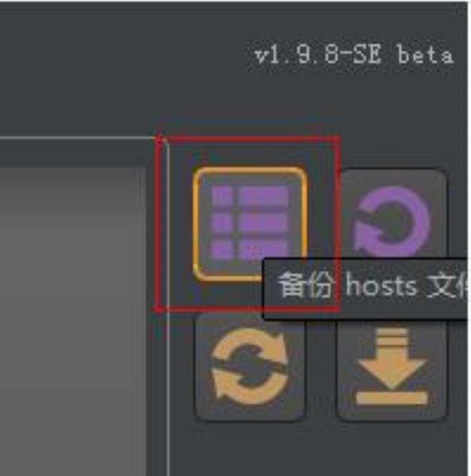Click the orange download arrow icon

(392, 366)
